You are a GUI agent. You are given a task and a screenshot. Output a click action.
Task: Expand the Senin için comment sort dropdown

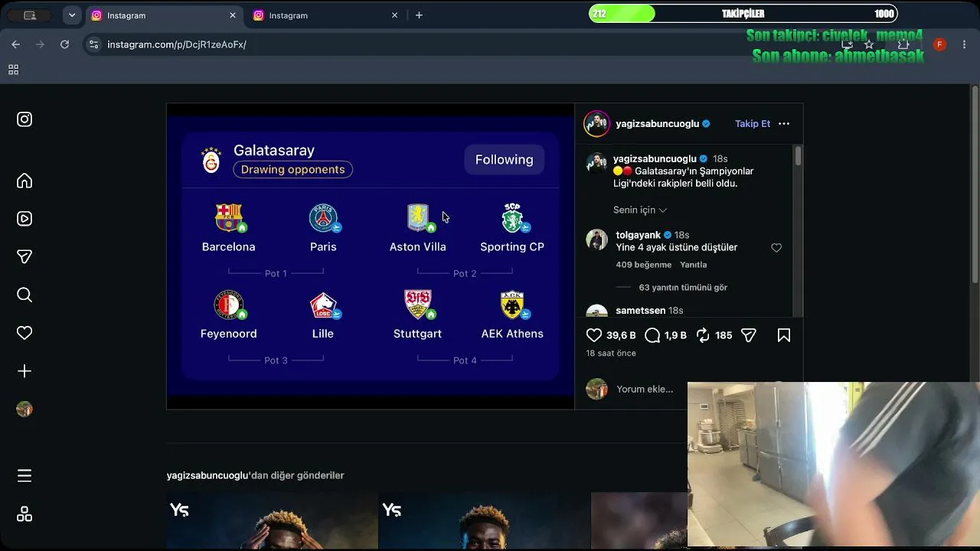[x=640, y=210]
